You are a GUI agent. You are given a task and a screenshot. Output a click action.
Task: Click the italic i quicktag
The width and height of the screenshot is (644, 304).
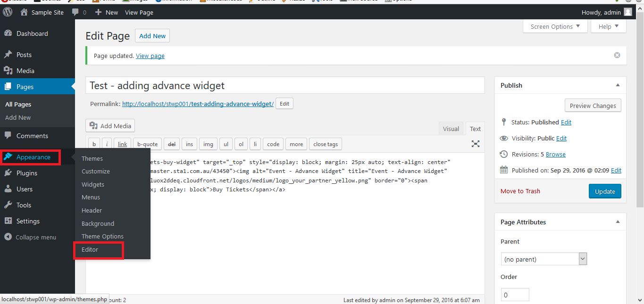tap(107, 144)
